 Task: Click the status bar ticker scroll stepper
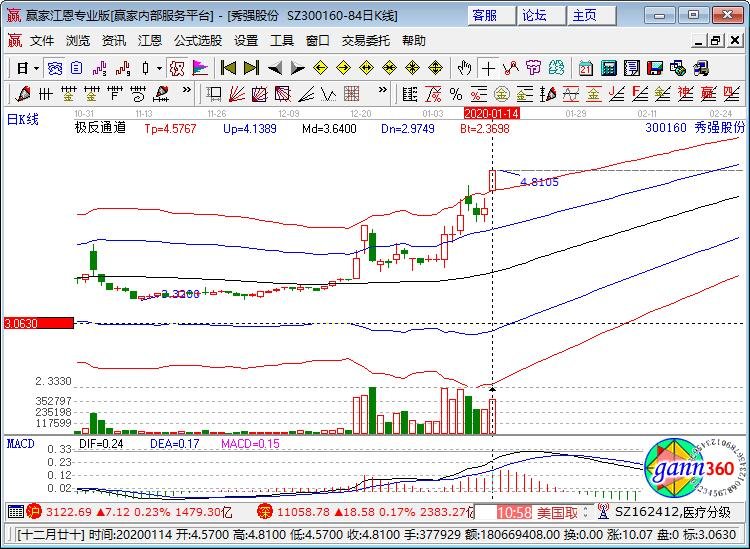point(586,513)
